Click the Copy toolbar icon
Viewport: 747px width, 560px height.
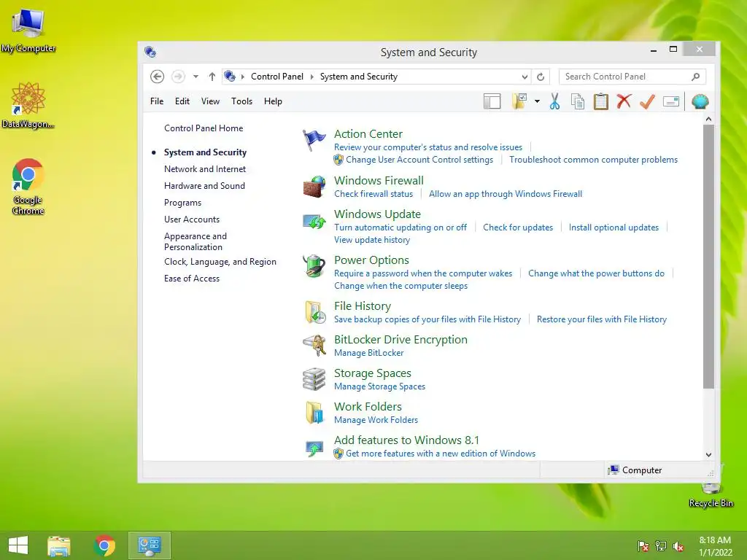click(x=578, y=101)
